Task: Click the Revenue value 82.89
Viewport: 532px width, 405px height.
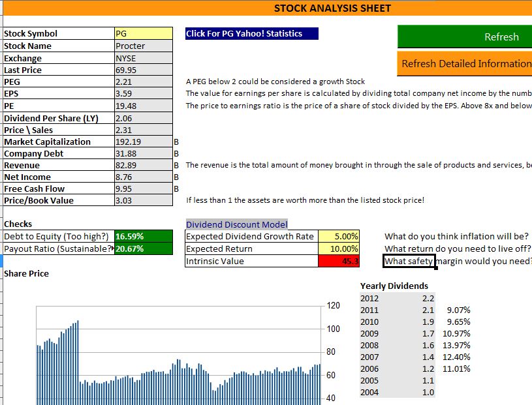Action: 144,166
